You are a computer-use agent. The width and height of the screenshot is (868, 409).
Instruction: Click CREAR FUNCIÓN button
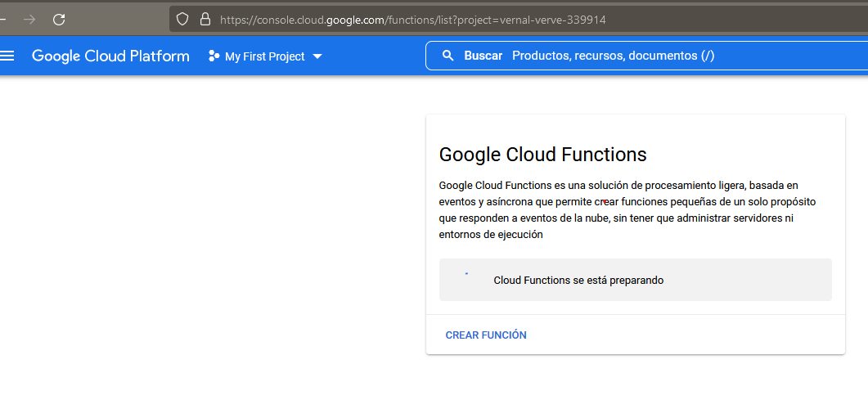point(486,335)
